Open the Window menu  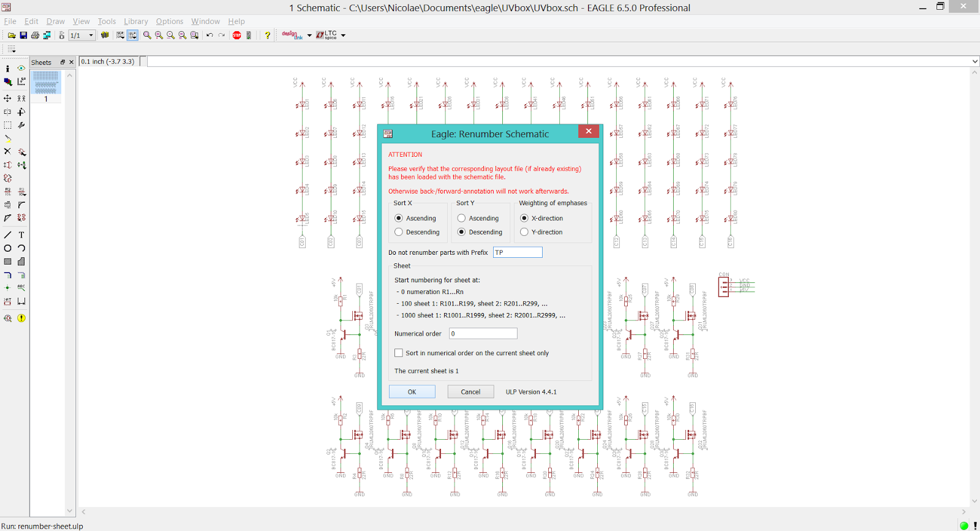(206, 21)
